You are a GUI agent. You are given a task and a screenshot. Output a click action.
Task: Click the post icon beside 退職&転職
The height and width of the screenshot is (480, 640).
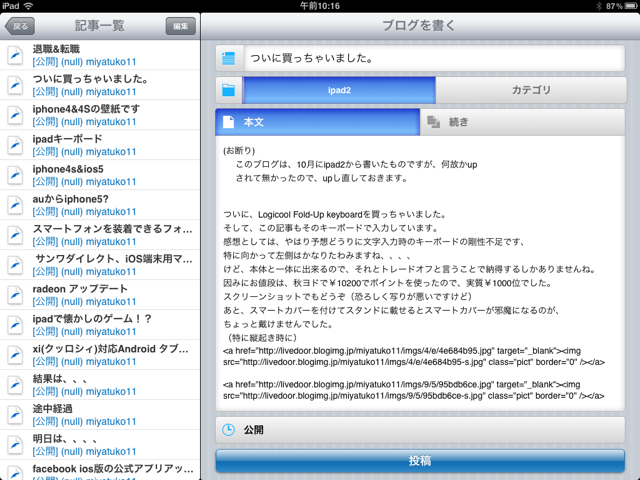(15, 56)
